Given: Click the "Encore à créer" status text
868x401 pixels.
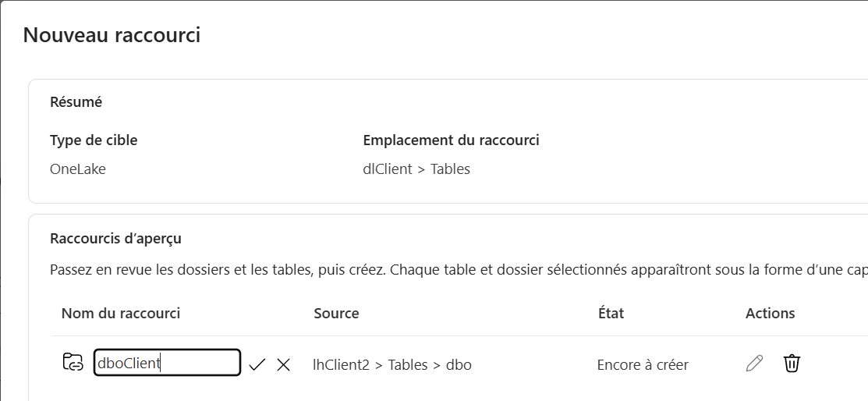Looking at the screenshot, I should coord(643,364).
